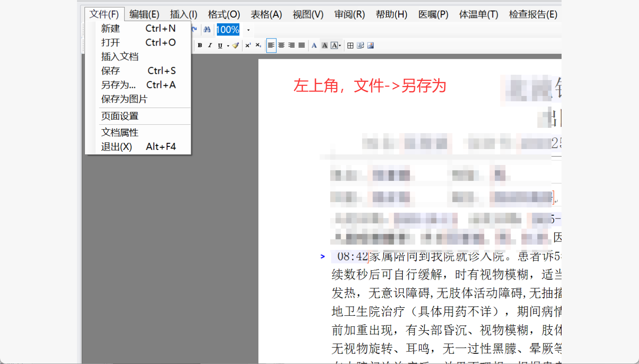Open the 编辑(E) menu
This screenshot has width=639, height=364.
pos(144,14)
